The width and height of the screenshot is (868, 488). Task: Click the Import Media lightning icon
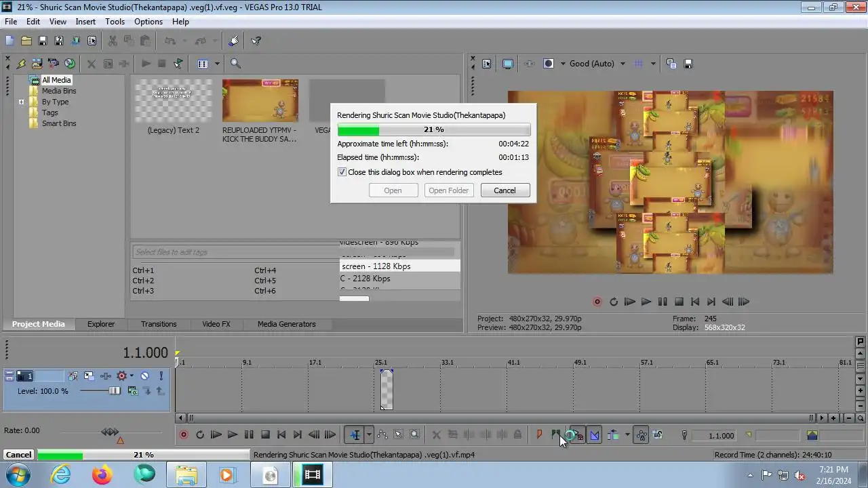(x=21, y=64)
